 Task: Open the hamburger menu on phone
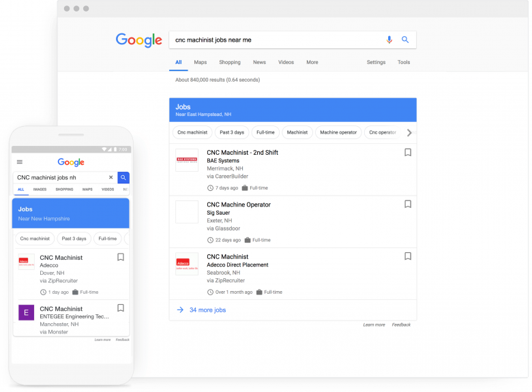[x=20, y=162]
